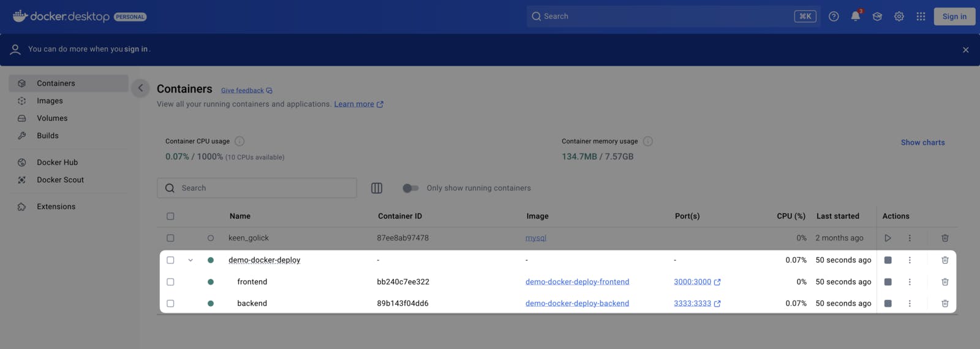Check the frontend row checkbox

point(170,282)
